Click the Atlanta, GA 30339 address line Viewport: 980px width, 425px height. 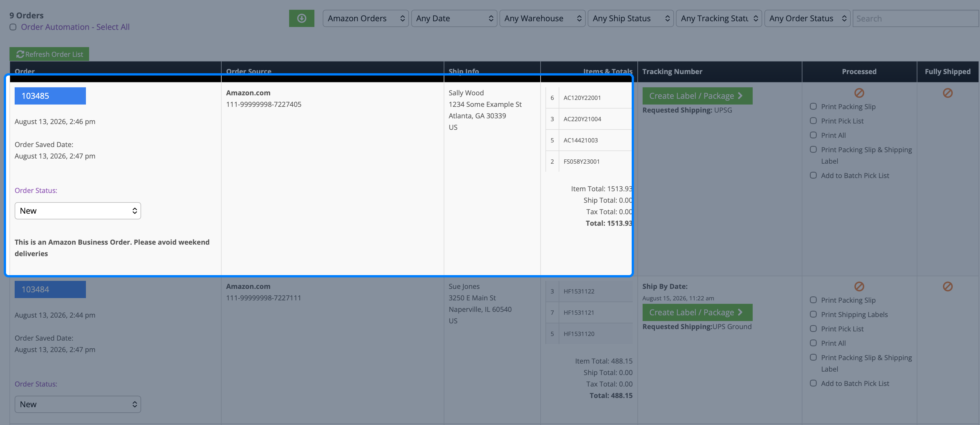pyautogui.click(x=477, y=115)
